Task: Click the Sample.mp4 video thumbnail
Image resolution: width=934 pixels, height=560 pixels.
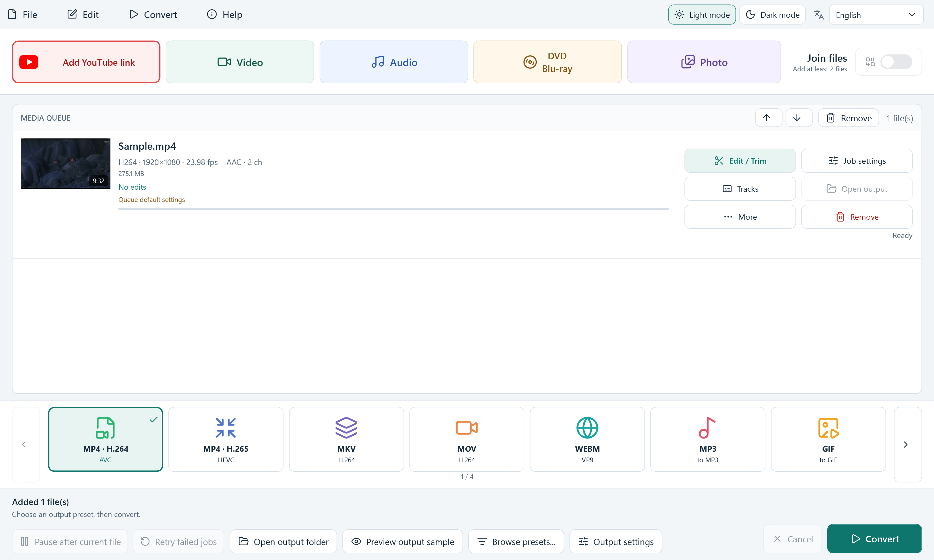Action: (x=66, y=163)
